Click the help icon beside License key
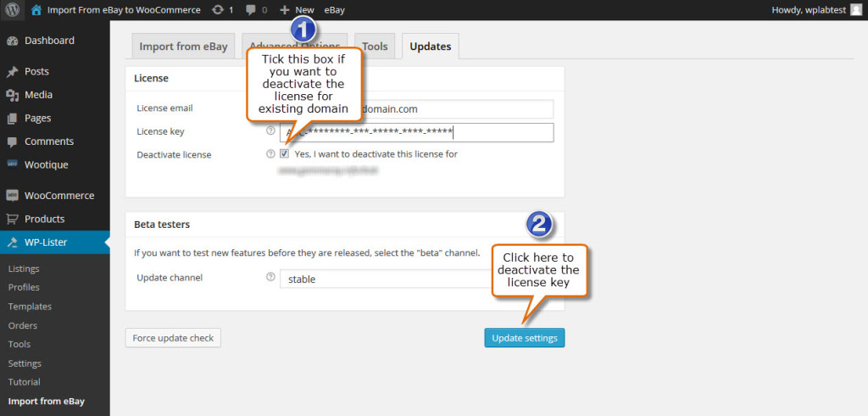This screenshot has width=868, height=416. tap(270, 131)
